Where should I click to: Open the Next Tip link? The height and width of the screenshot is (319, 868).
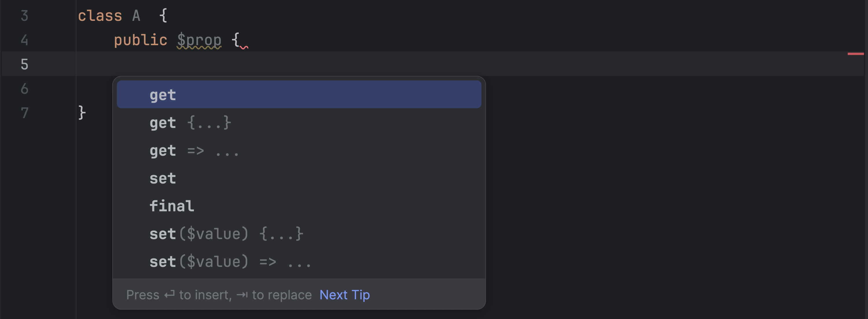pos(344,294)
